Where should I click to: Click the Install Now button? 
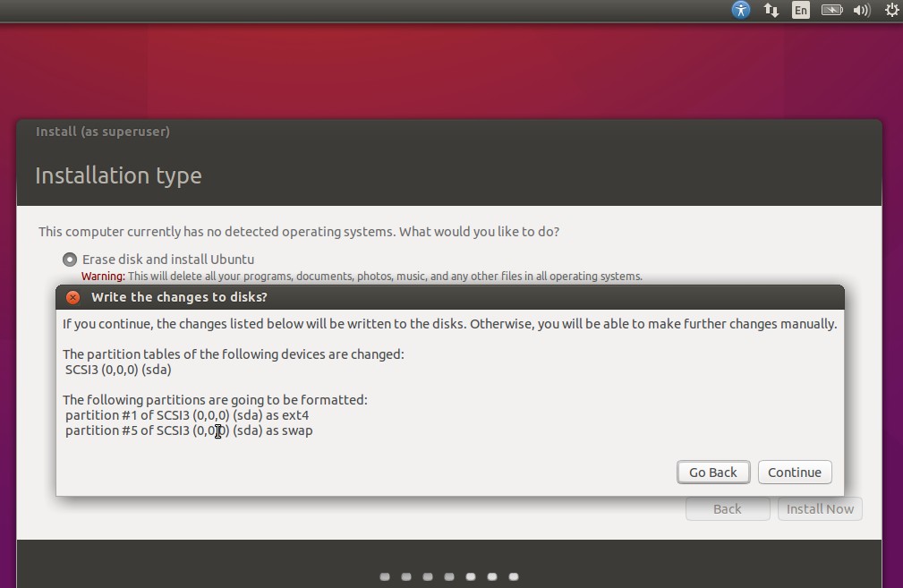coord(820,509)
